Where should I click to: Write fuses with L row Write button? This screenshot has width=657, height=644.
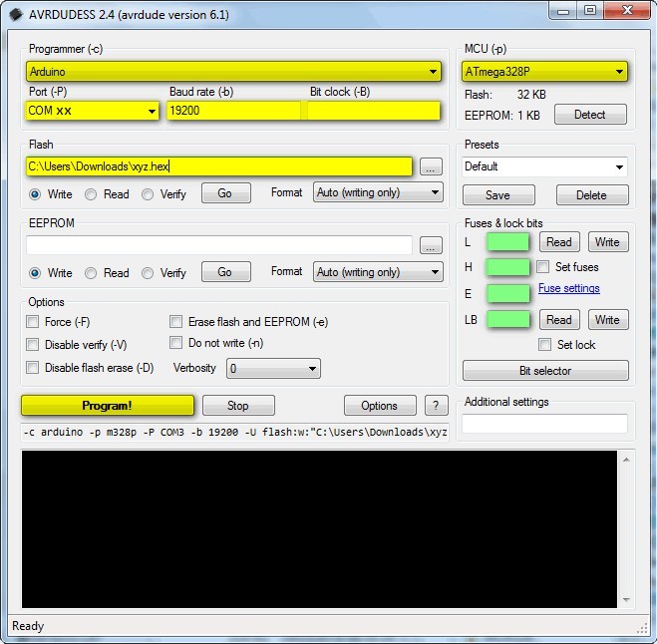click(608, 242)
